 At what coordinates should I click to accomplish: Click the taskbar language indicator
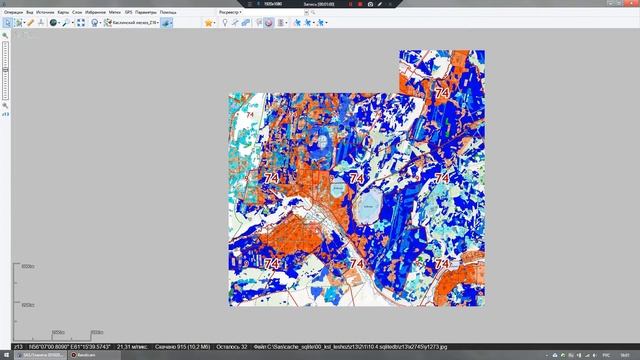click(x=606, y=356)
